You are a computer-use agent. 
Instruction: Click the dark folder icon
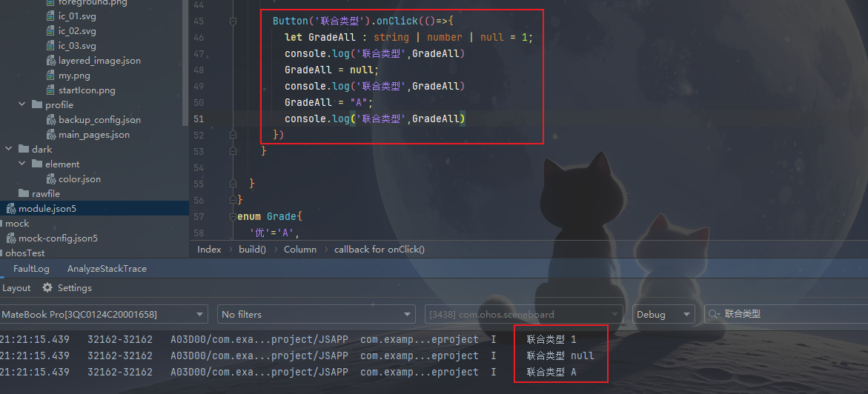pos(24,150)
